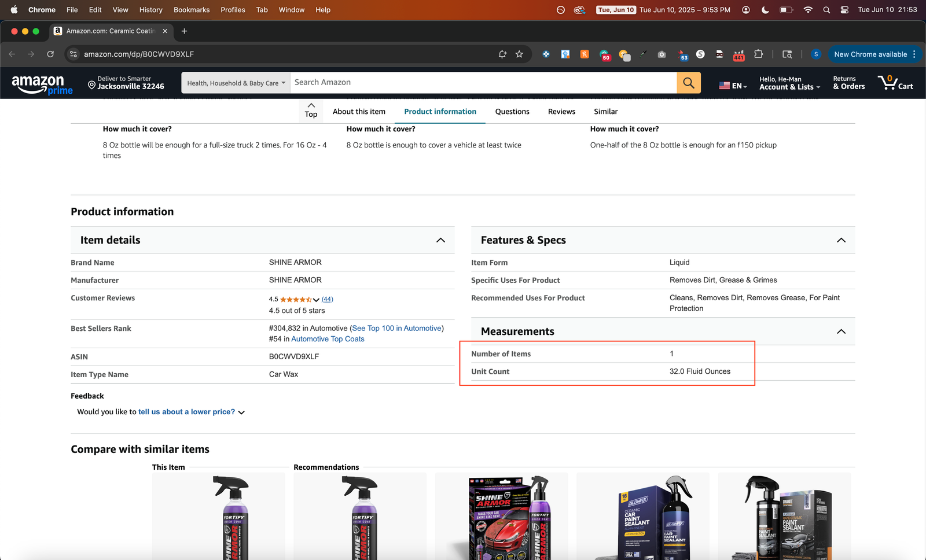This screenshot has width=926, height=560.
Task: Open the Shine Armor kit box thumbnail
Action: pos(501,516)
